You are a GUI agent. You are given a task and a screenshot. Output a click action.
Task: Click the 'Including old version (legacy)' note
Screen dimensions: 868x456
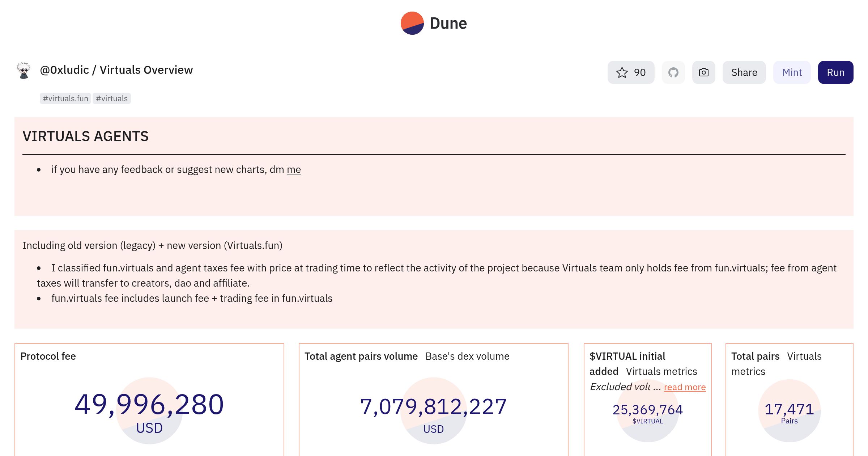(152, 245)
